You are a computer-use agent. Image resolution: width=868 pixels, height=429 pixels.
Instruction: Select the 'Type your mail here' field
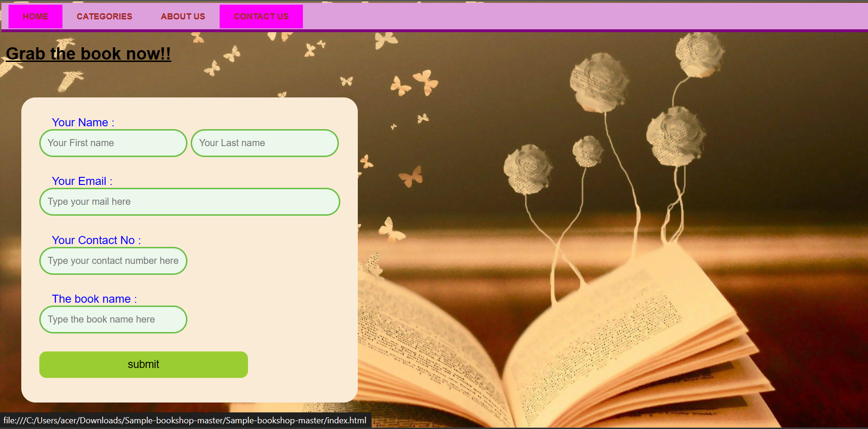click(189, 201)
